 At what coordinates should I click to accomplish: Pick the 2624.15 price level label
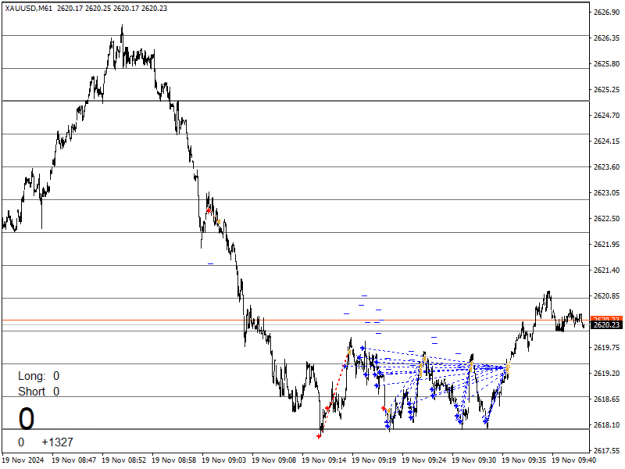606,141
